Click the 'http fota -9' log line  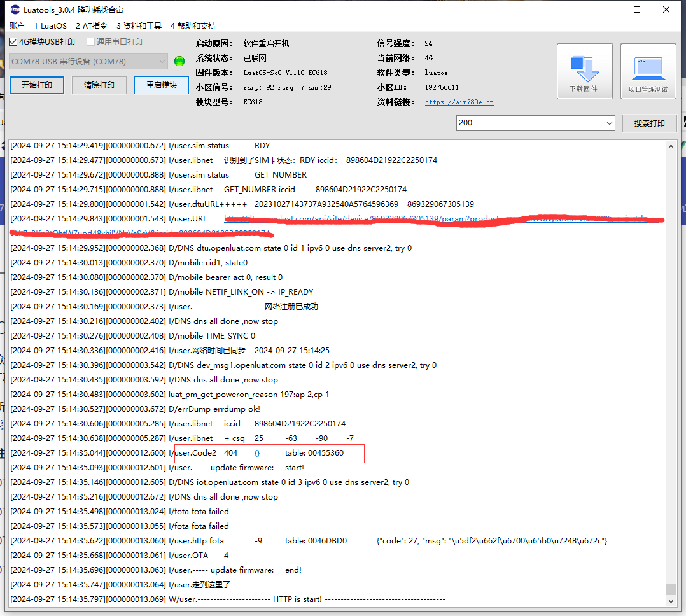pyautogui.click(x=309, y=541)
